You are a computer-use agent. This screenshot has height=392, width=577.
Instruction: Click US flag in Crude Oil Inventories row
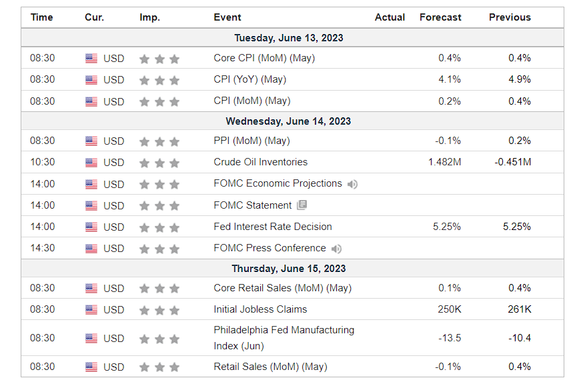pyautogui.click(x=91, y=163)
